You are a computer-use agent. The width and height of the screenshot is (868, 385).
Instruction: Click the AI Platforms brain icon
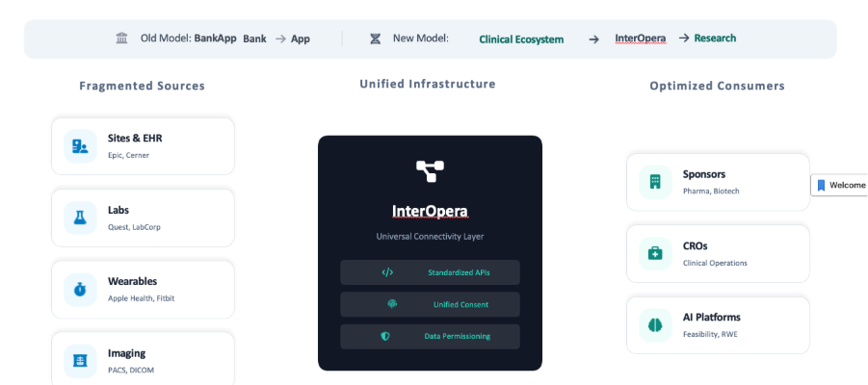(x=655, y=325)
